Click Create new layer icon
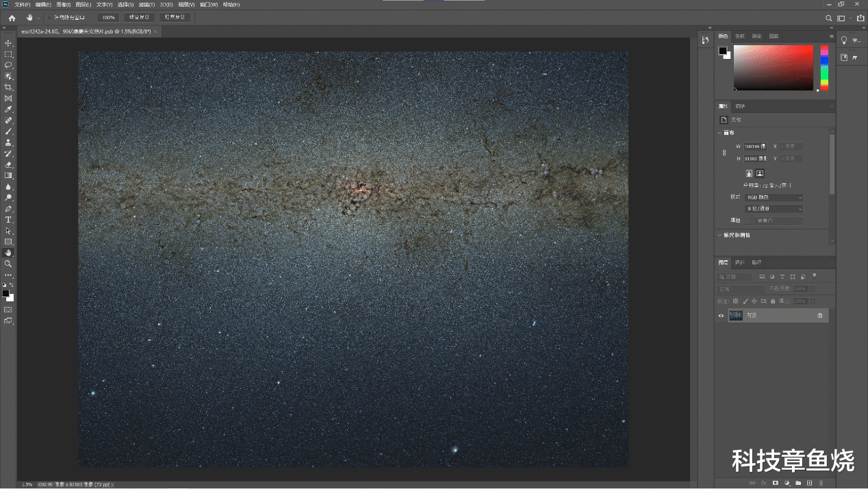868x489 pixels. (x=809, y=483)
